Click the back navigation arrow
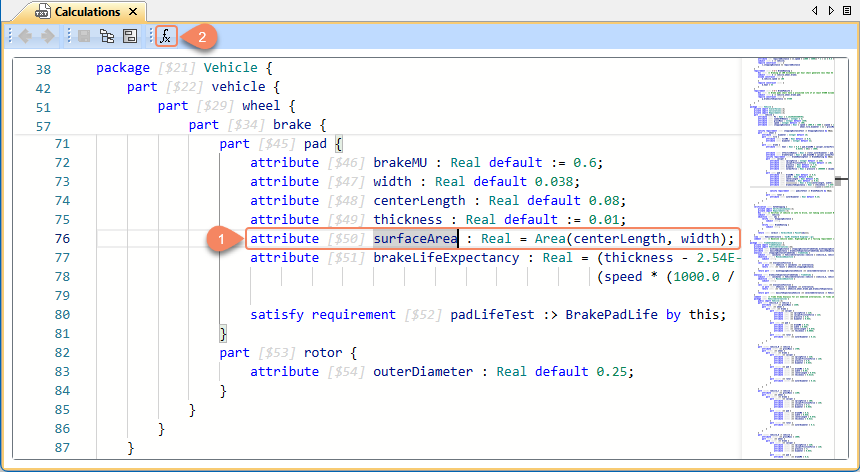 coord(27,37)
